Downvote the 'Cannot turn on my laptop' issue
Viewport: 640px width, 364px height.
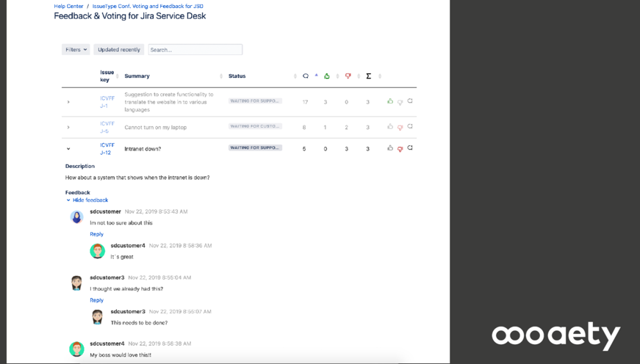pos(400,128)
